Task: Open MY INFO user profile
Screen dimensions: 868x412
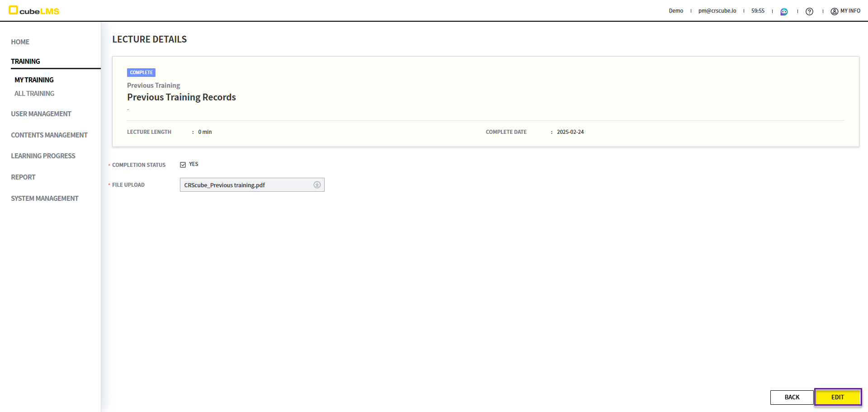Action: (x=845, y=11)
